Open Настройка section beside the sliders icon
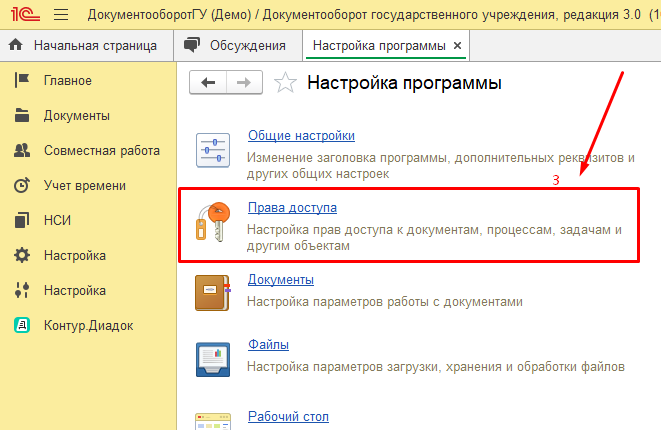Screen dimensions: 661x430 click(75, 290)
